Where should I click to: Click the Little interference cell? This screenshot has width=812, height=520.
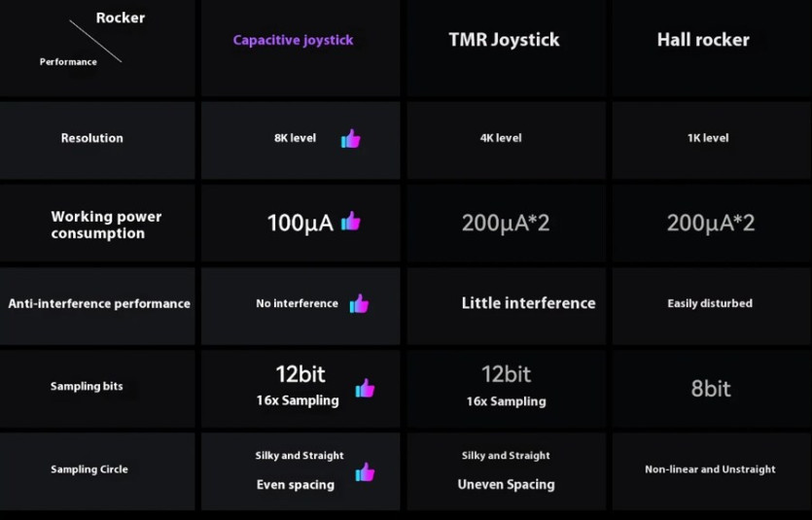click(x=528, y=303)
